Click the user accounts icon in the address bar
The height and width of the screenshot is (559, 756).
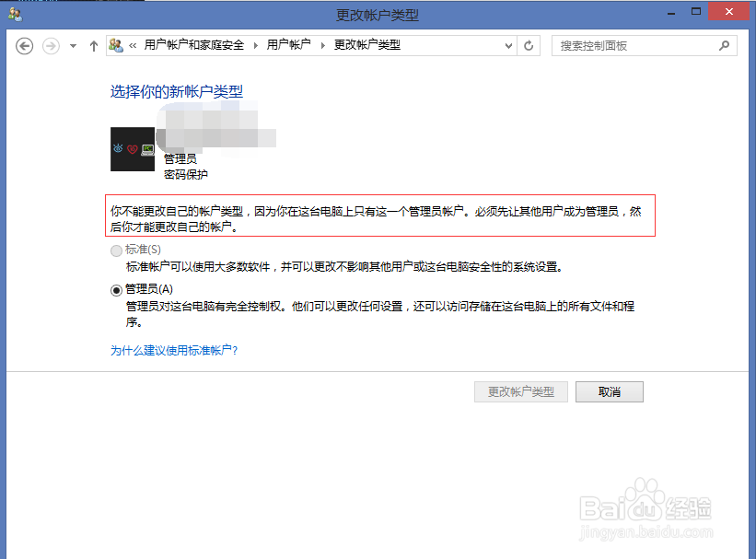pos(115,44)
